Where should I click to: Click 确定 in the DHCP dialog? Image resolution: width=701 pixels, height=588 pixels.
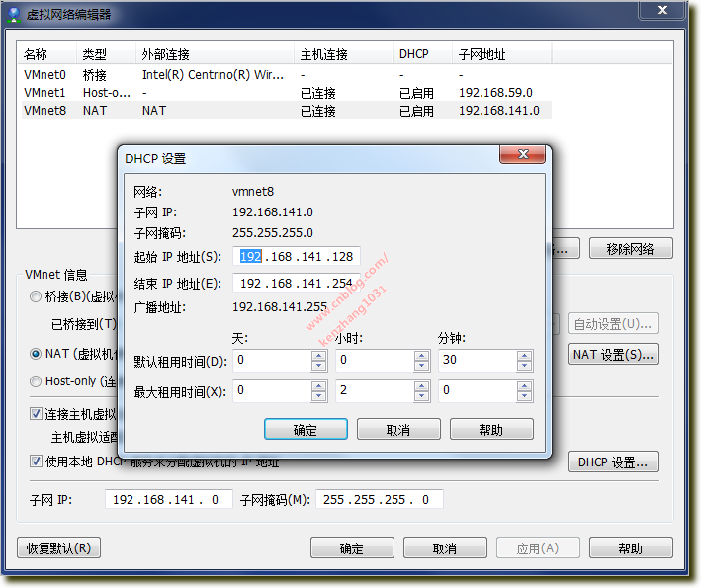tap(306, 429)
